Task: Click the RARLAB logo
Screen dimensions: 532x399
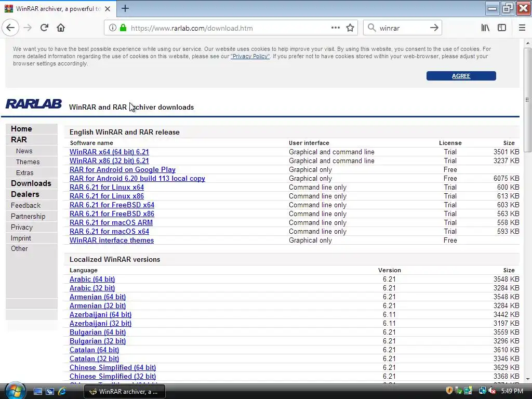Action: (x=34, y=104)
